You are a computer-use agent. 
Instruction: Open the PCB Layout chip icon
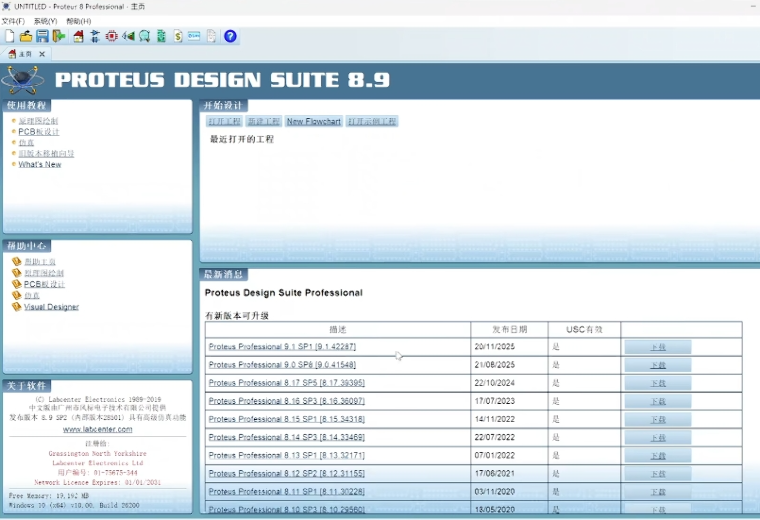pyautogui.click(x=112, y=37)
